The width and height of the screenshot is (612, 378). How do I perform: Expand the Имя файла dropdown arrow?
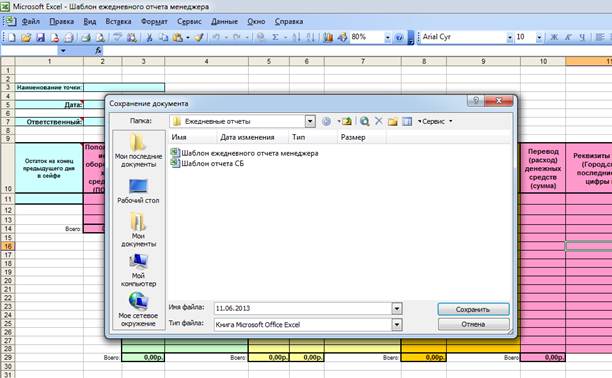(397, 308)
